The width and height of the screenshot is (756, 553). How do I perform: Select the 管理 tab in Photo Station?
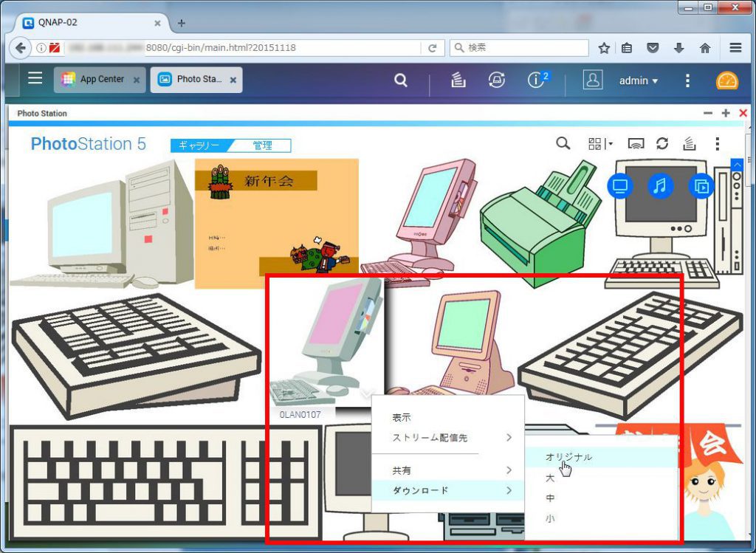tap(262, 145)
